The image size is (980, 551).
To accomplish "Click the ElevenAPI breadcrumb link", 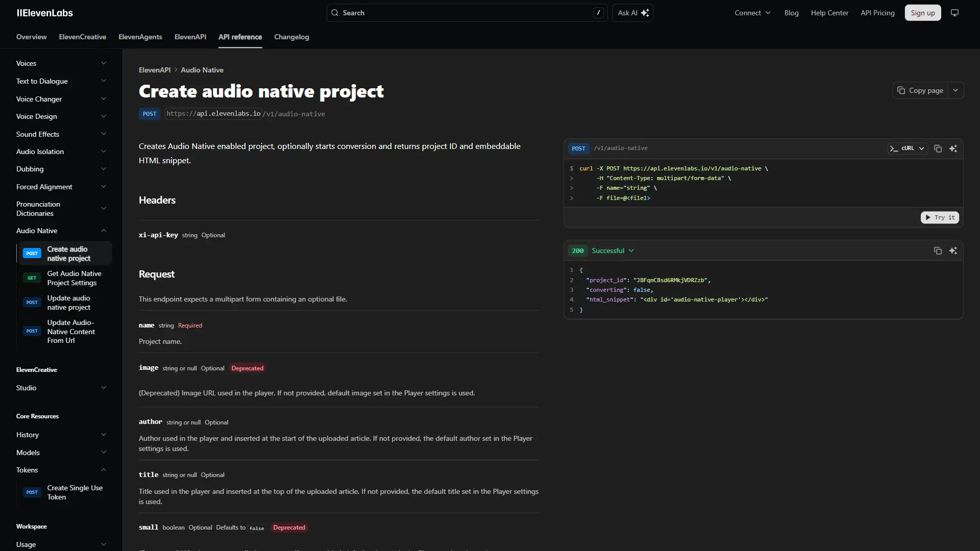I will [x=155, y=70].
